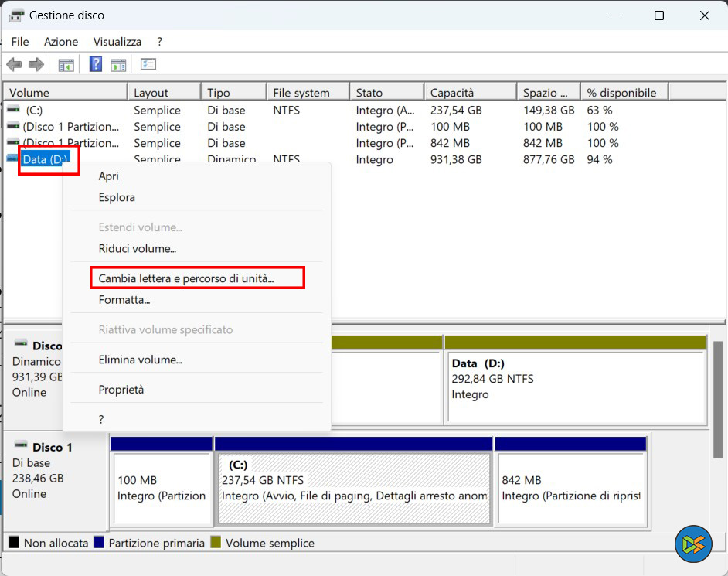Select 'Formatta...' from the context menu
This screenshot has width=728, height=576.
(124, 300)
